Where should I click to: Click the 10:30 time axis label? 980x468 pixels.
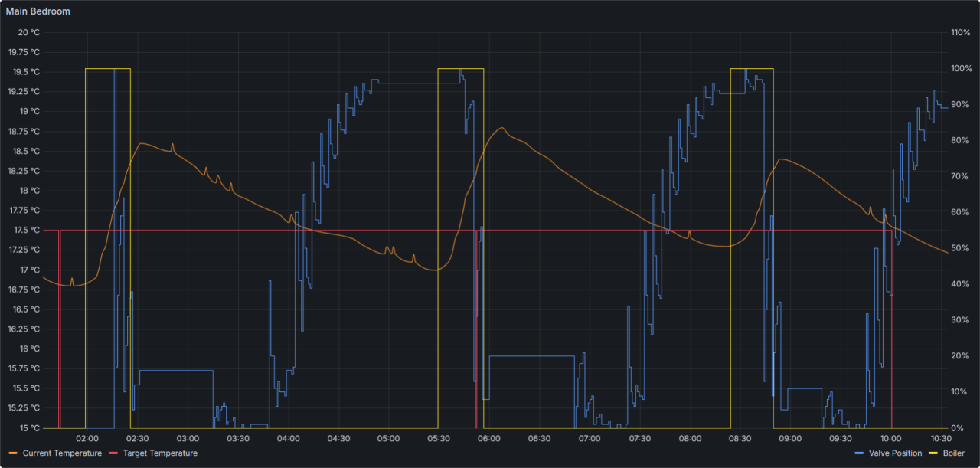coord(941,439)
